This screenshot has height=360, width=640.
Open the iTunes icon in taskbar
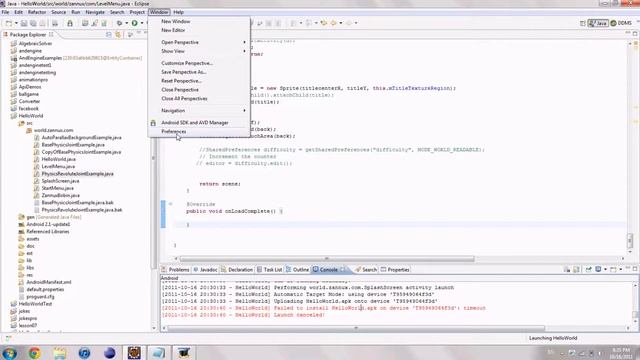coord(84,353)
